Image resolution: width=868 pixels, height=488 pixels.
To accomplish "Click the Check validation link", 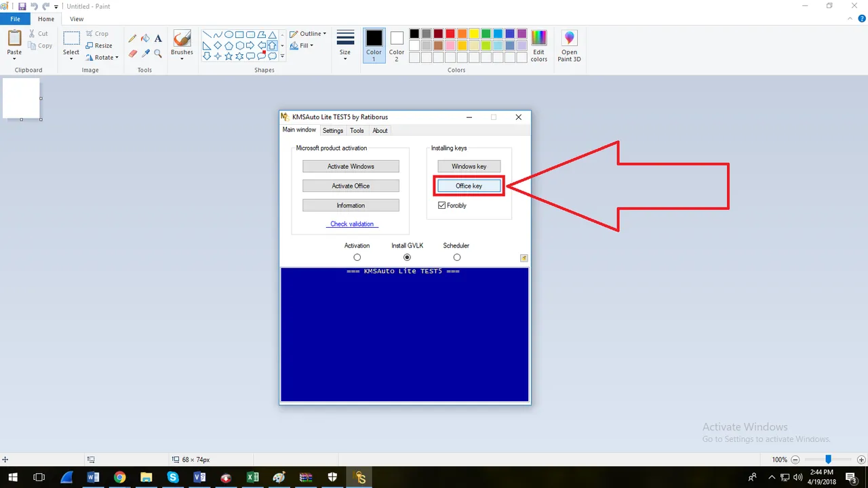I will tap(352, 224).
